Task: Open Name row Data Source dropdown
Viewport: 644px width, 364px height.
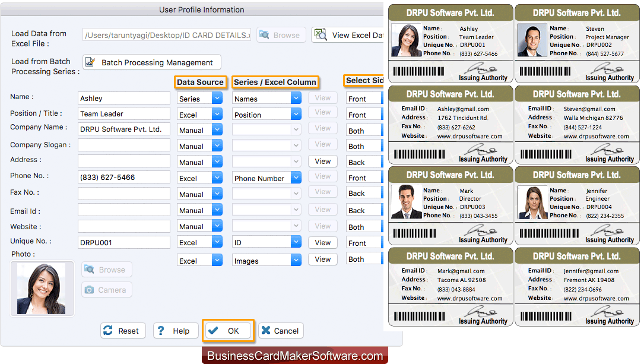Action: tap(199, 99)
